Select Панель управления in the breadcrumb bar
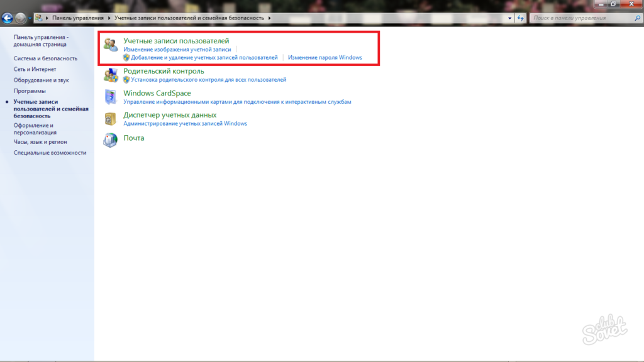The width and height of the screenshot is (644, 362). click(77, 18)
